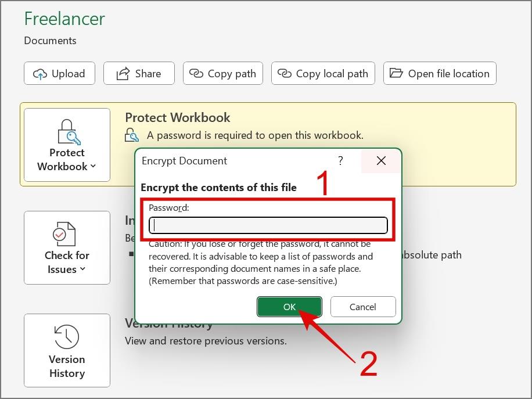This screenshot has width=532, height=399.
Task: Click the Copy local path button
Action: (323, 73)
